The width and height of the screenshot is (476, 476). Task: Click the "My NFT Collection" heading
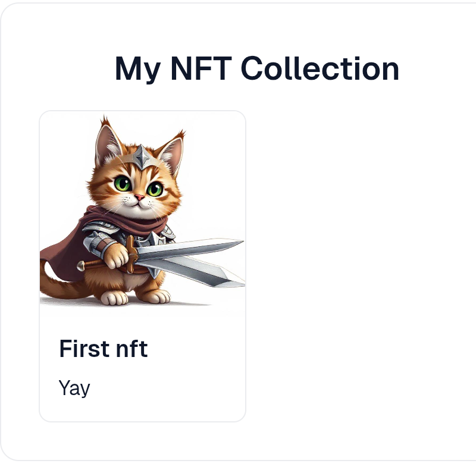coord(256,68)
